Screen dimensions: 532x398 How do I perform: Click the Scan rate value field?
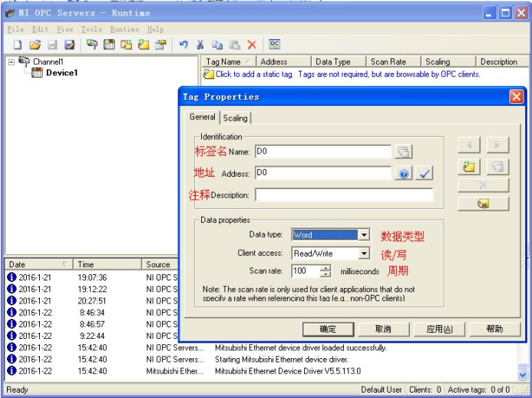coord(306,270)
